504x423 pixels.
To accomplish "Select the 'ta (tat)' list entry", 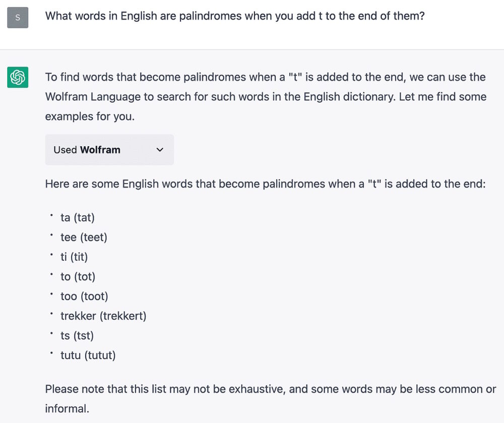I will (x=78, y=217).
